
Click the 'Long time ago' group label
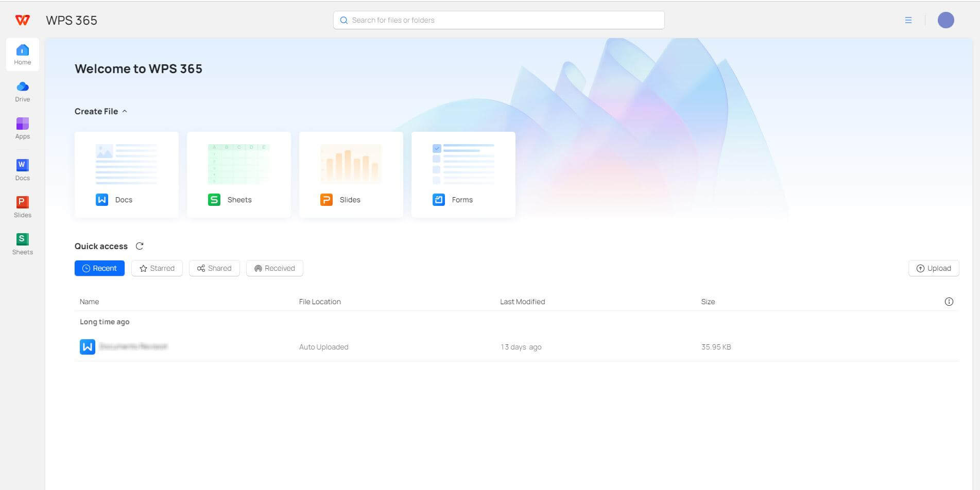click(105, 322)
